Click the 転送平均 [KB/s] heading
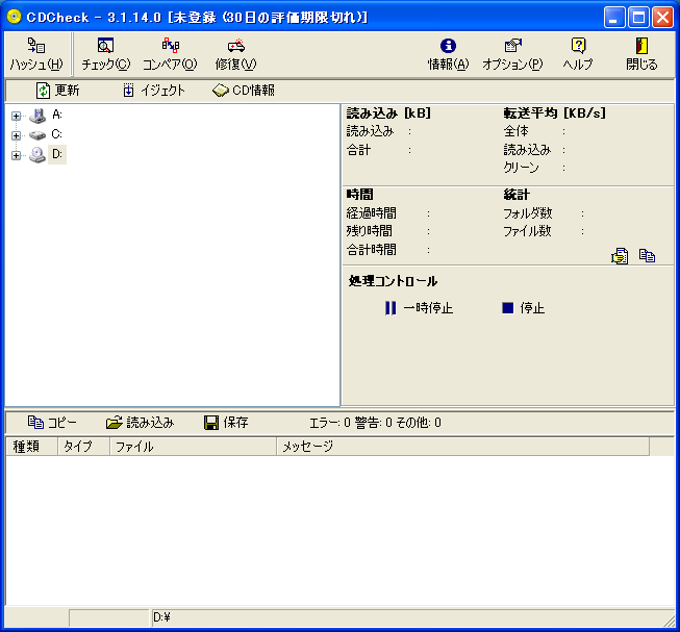Viewport: 680px width, 632px height. [554, 113]
